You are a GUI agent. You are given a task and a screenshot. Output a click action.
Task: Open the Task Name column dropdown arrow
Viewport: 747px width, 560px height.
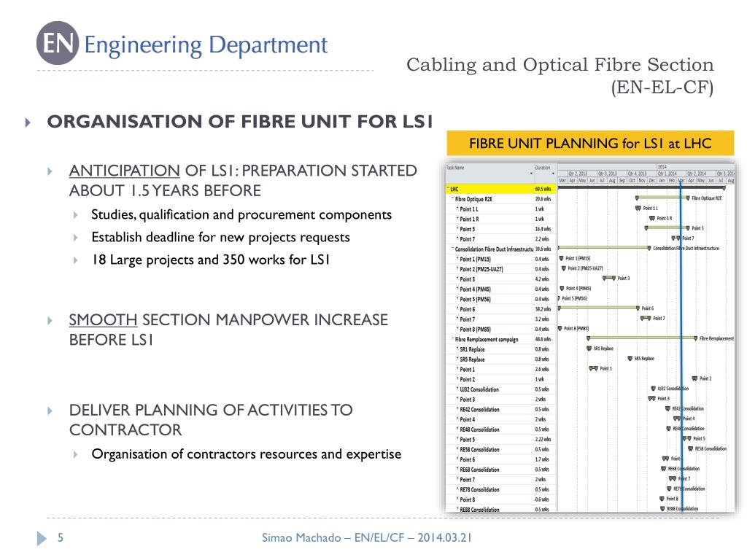click(531, 174)
